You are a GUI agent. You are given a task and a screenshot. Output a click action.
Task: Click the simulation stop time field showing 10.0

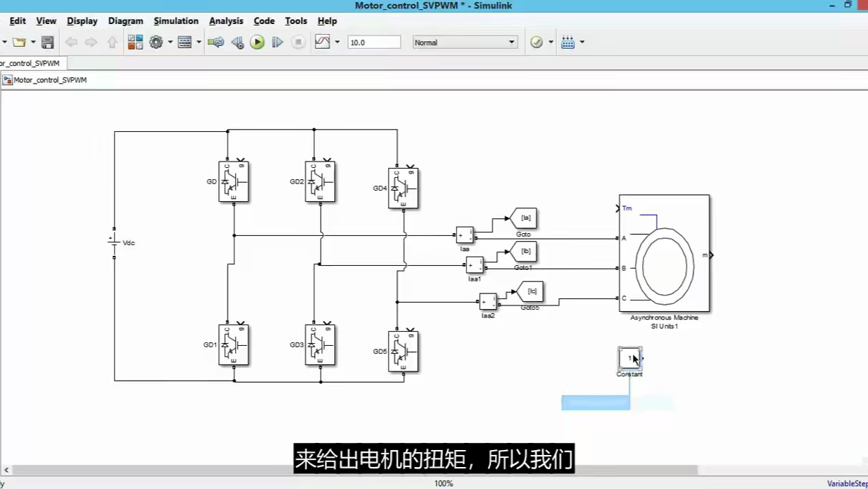[x=374, y=42]
